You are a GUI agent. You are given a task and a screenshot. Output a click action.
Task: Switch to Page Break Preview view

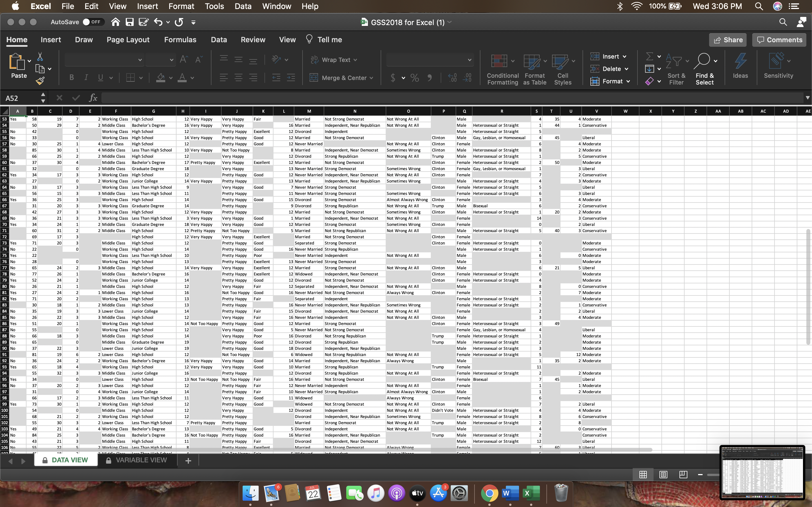click(683, 475)
